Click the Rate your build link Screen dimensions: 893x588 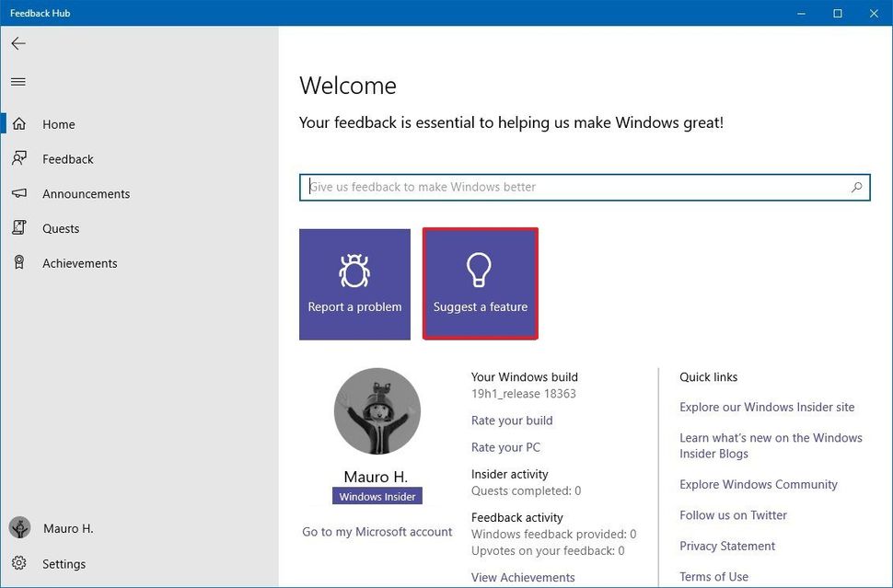pyautogui.click(x=512, y=421)
